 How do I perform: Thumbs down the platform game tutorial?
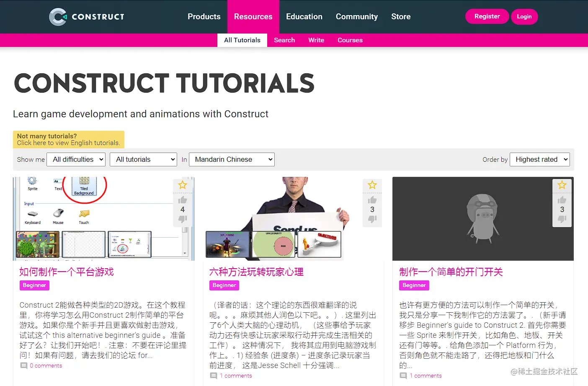(183, 219)
